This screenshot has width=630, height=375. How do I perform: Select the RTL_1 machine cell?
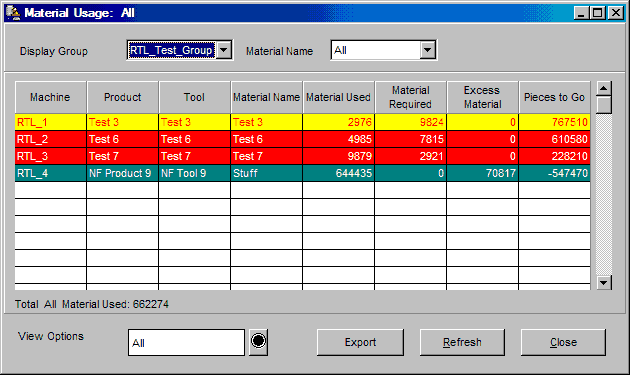click(51, 122)
